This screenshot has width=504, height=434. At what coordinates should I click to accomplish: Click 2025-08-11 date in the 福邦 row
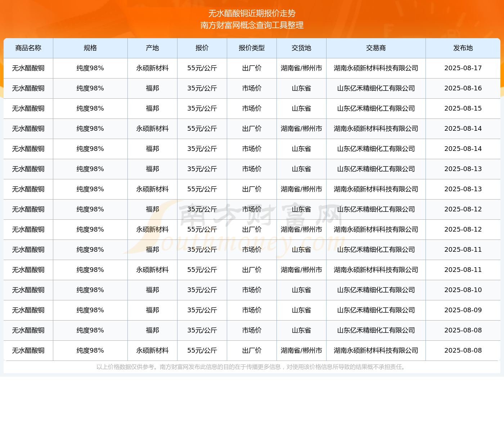tap(463, 250)
